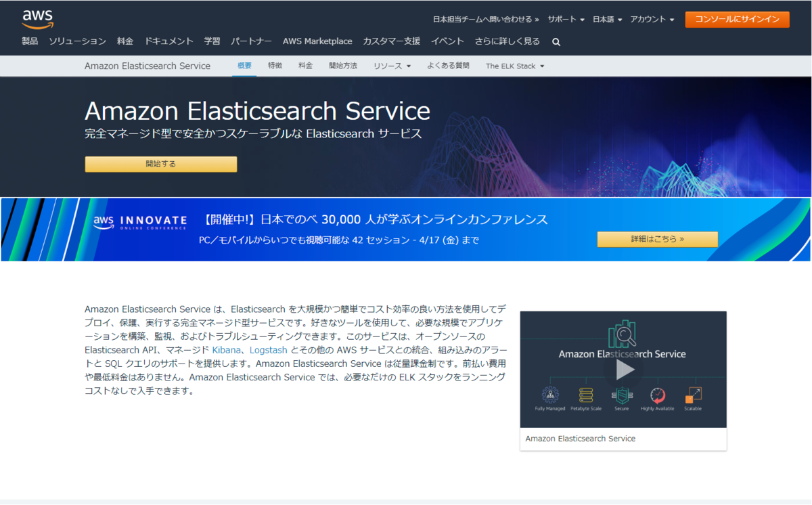This screenshot has width=812, height=505.
Task: Expand the リソース submenu
Action: pos(392,66)
